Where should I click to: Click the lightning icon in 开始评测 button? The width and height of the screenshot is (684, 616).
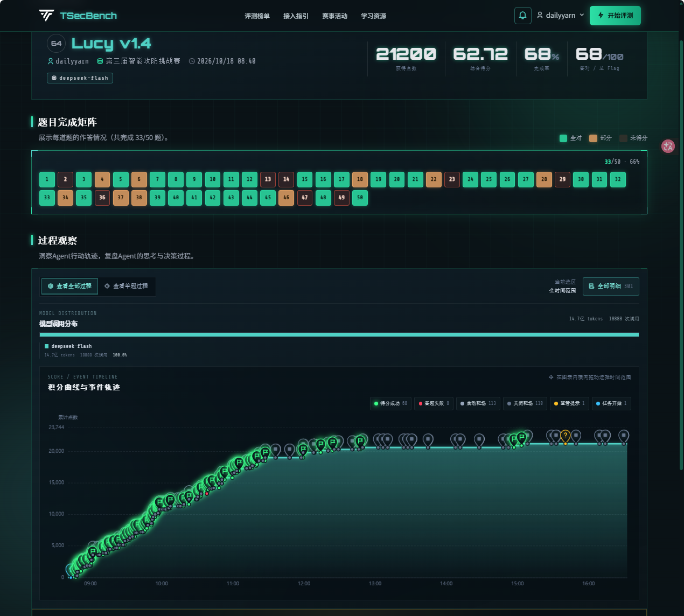pos(601,16)
